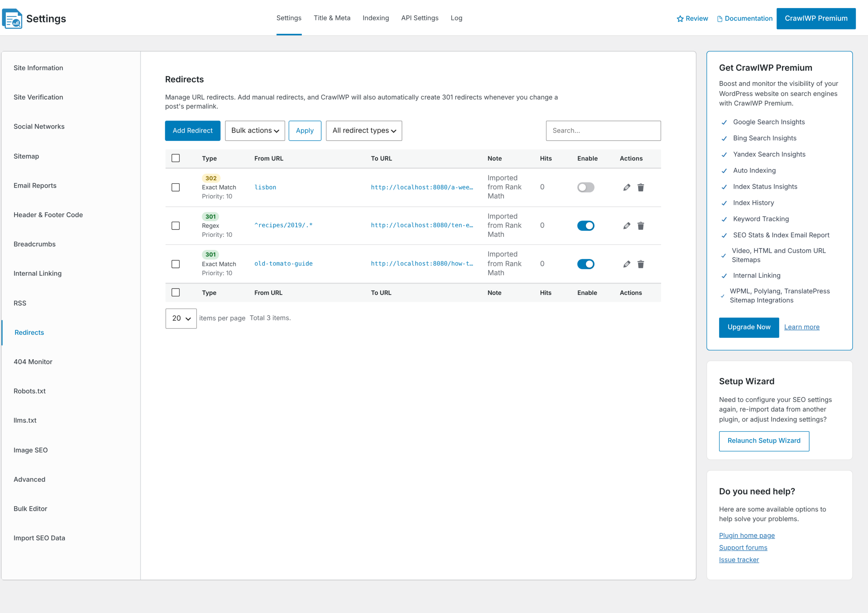Edit the lisbon redirect pencil icon
The image size is (868, 613).
(627, 187)
